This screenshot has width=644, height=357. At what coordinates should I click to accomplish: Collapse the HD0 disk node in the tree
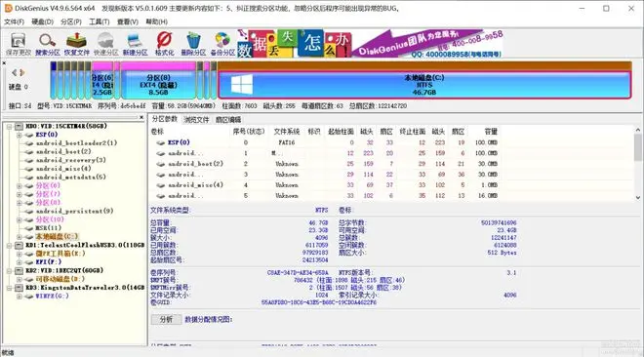pyautogui.click(x=9, y=127)
